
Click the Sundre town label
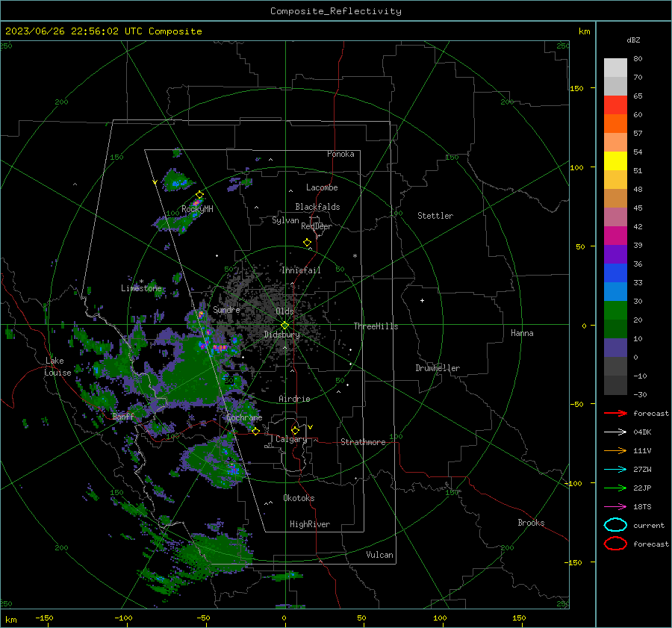pyautogui.click(x=226, y=309)
